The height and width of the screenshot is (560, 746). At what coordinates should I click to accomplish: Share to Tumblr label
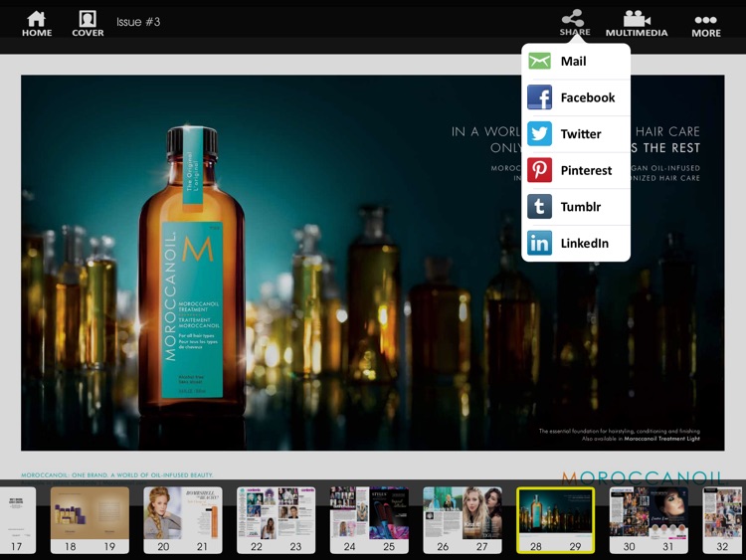(x=581, y=207)
